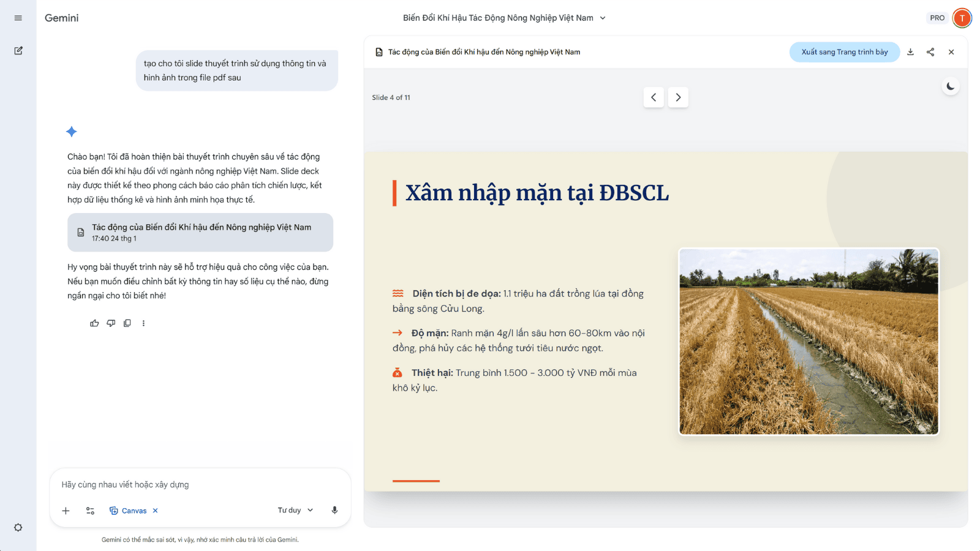Open more options for the response
This screenshot has height=551, width=980.
click(x=143, y=323)
